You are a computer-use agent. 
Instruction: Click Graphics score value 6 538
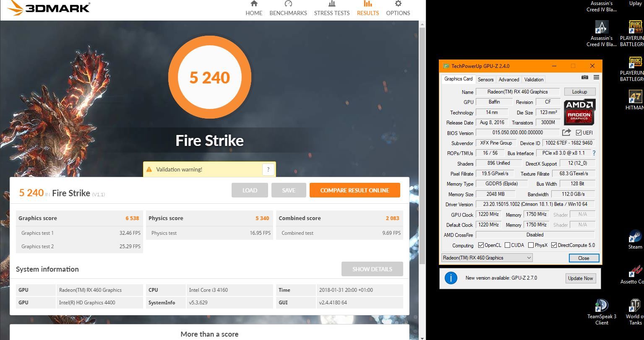[132, 218]
